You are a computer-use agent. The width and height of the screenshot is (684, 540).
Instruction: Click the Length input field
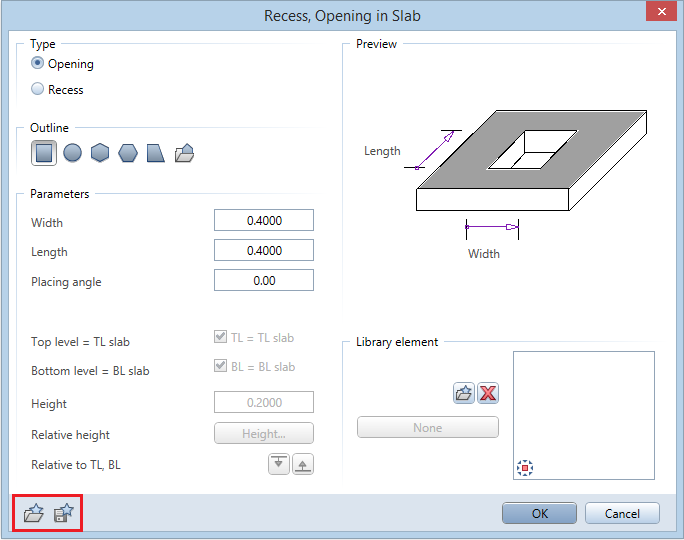264,250
